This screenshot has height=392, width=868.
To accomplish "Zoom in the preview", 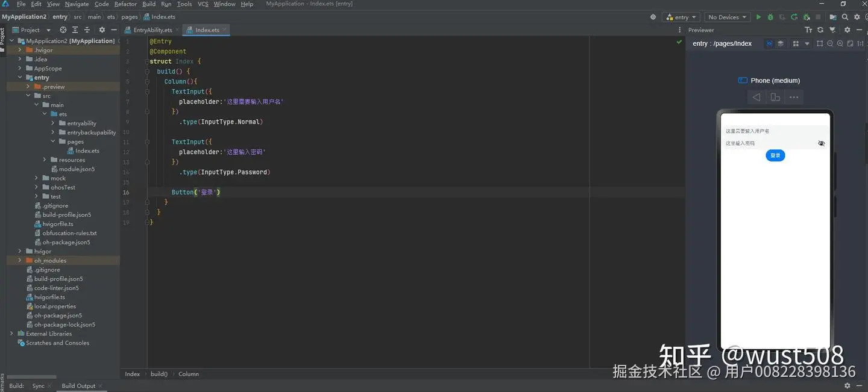I will (x=840, y=43).
